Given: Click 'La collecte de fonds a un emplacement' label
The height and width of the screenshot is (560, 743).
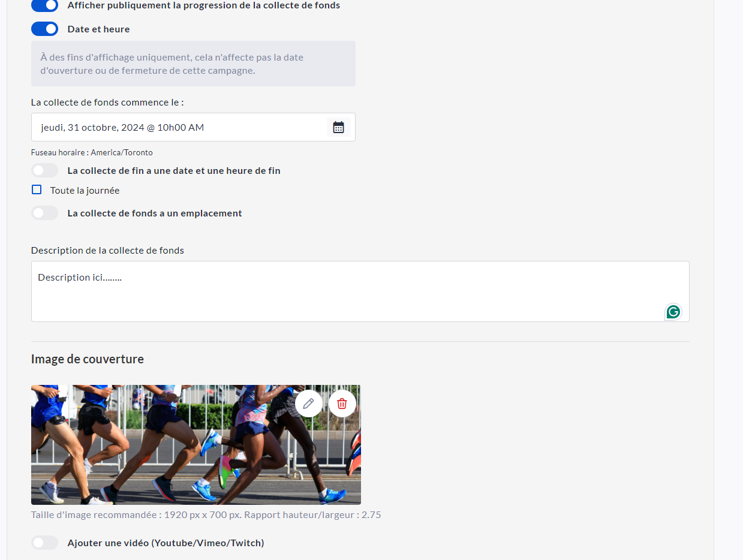Looking at the screenshot, I should (155, 213).
